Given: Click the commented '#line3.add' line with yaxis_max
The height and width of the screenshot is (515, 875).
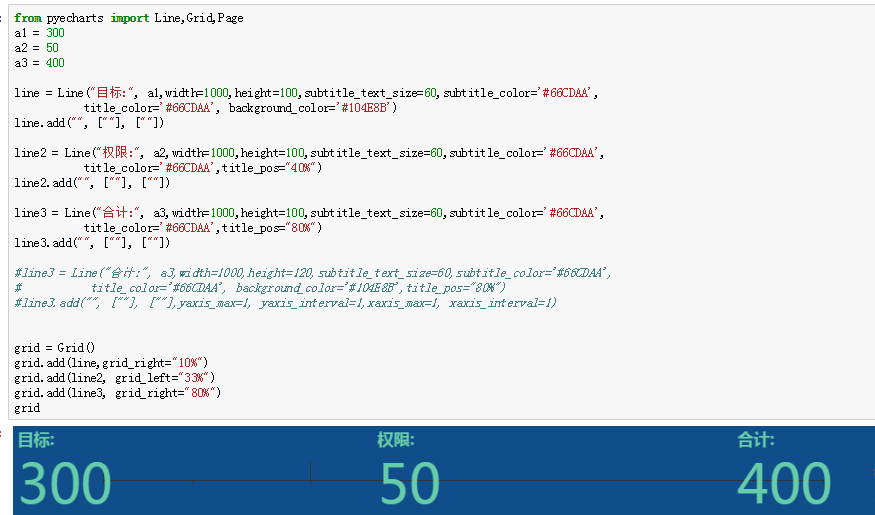Looking at the screenshot, I should (286, 303).
